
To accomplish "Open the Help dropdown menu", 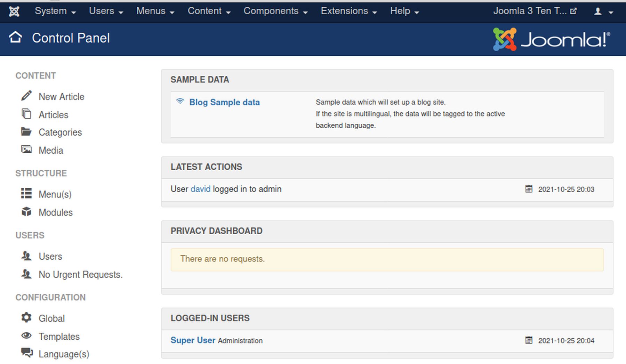I will (404, 11).
